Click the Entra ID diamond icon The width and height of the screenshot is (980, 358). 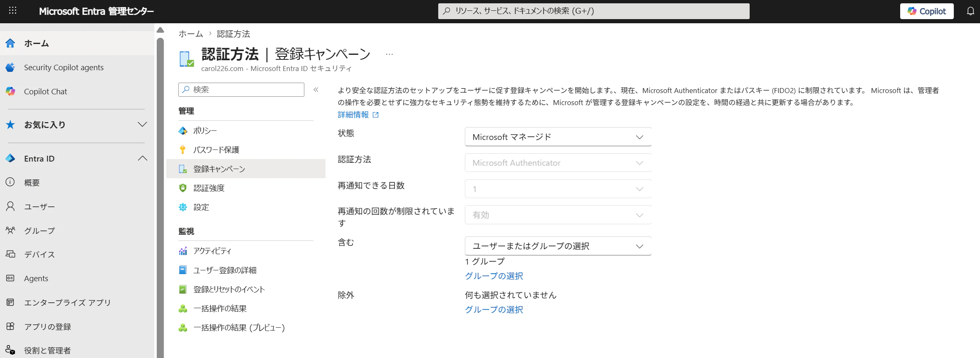pyautogui.click(x=10, y=159)
